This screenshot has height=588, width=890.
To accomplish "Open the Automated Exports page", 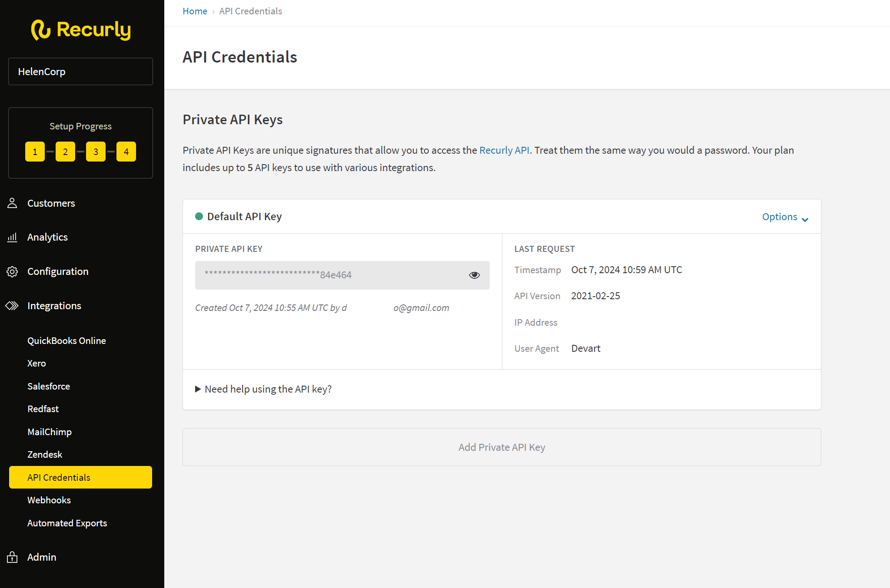I will pyautogui.click(x=67, y=523).
